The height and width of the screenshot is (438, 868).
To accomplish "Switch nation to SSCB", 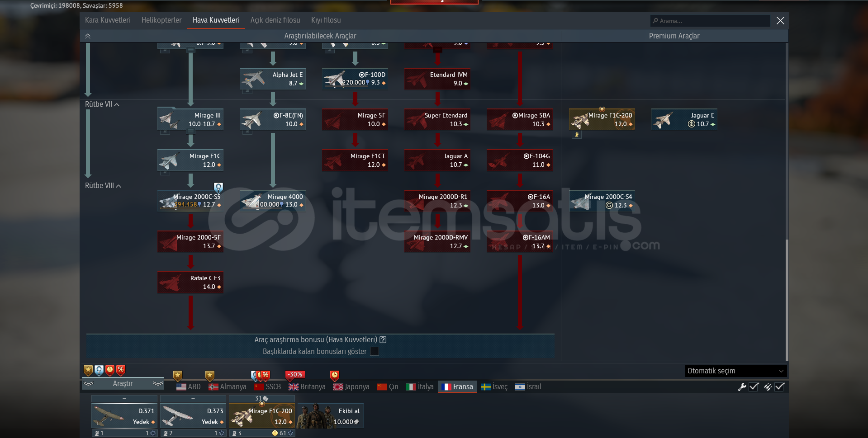I will coord(268,387).
